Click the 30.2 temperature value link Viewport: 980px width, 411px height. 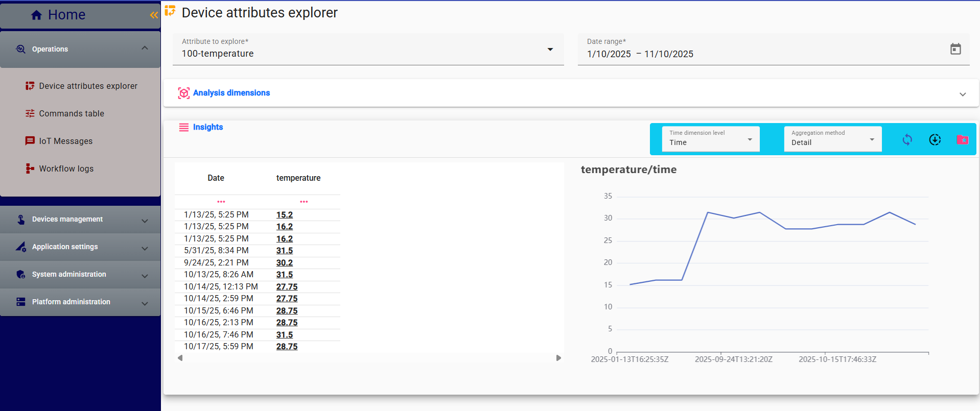click(285, 263)
